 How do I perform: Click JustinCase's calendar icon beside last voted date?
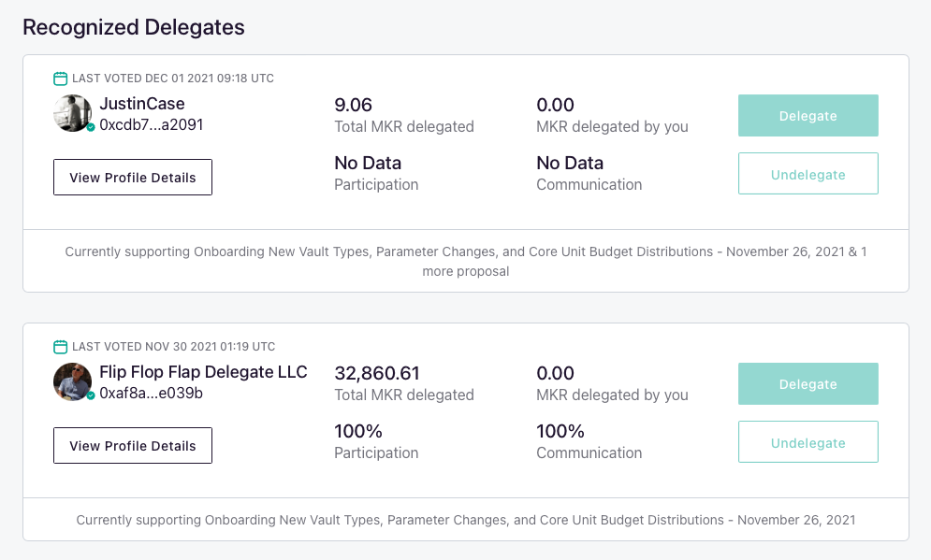tap(60, 79)
